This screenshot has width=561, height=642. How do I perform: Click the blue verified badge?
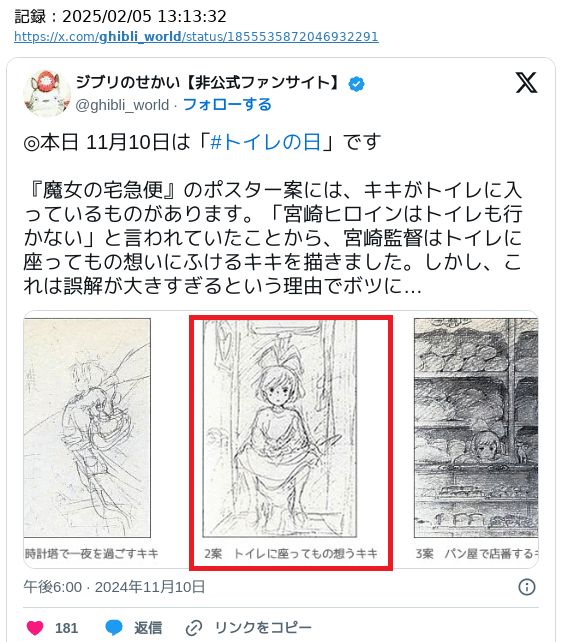tap(356, 84)
